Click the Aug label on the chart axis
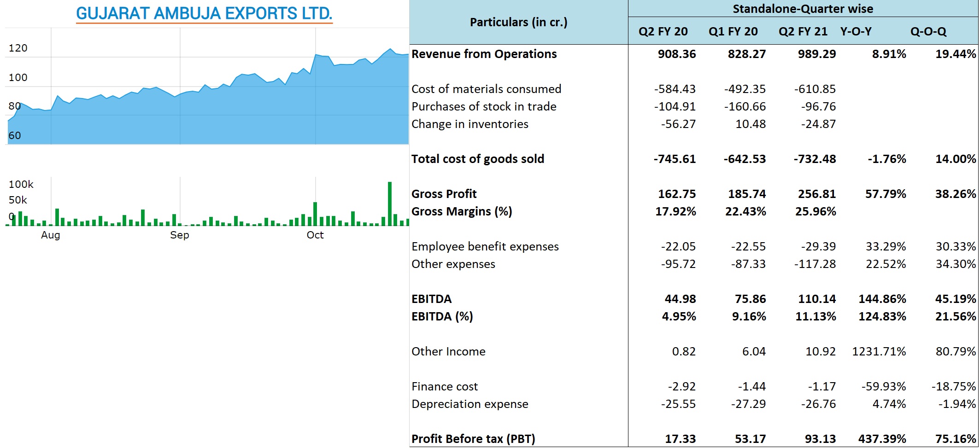Image resolution: width=980 pixels, height=448 pixels. [50, 235]
